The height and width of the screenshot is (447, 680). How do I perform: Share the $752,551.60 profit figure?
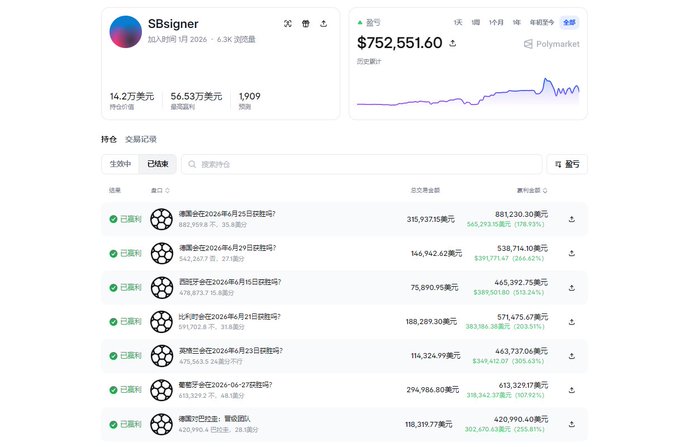click(453, 43)
